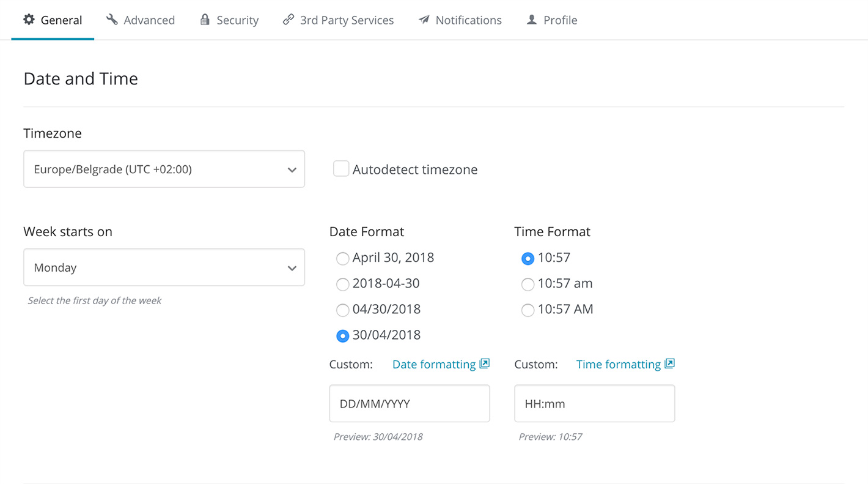Click the gear icon on General tab

tap(29, 20)
